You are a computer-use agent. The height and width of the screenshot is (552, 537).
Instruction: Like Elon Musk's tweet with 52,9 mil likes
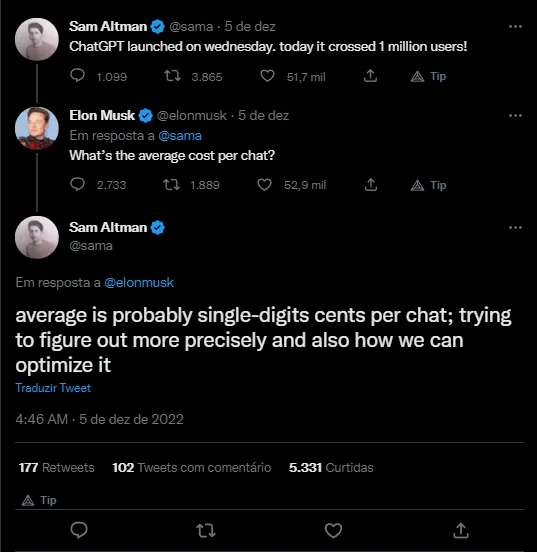pos(264,184)
